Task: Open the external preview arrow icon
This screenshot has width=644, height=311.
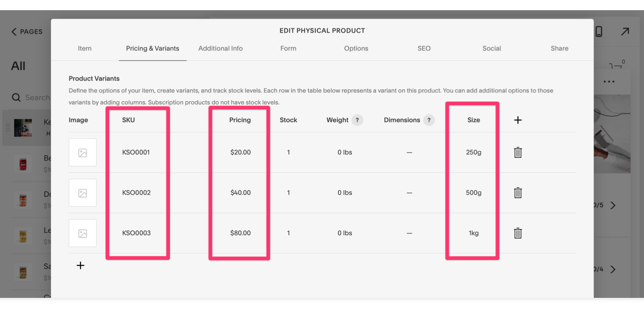Action: coord(625,32)
